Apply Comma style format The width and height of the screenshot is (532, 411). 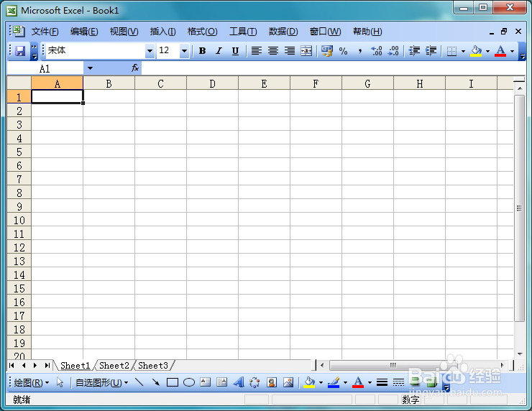[359, 51]
